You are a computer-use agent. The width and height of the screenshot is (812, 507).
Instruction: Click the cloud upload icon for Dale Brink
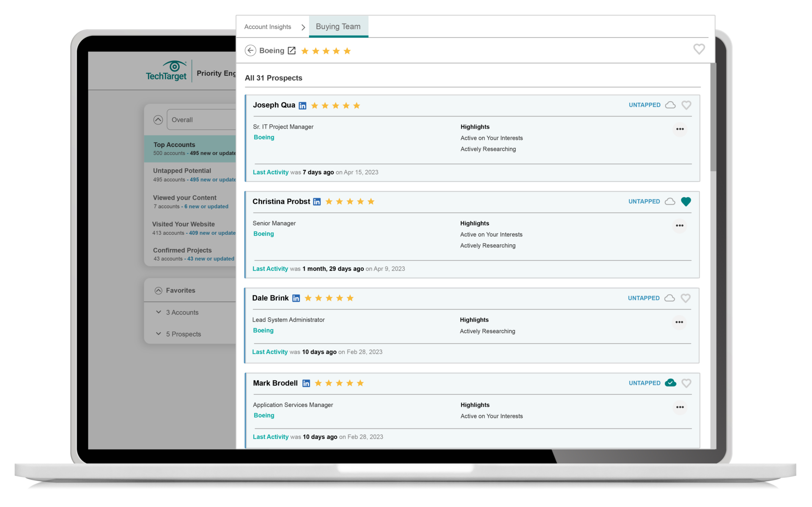click(669, 298)
